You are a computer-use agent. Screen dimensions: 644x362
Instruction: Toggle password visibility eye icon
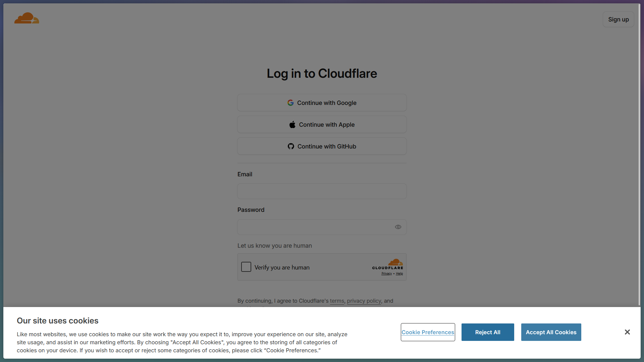398,227
